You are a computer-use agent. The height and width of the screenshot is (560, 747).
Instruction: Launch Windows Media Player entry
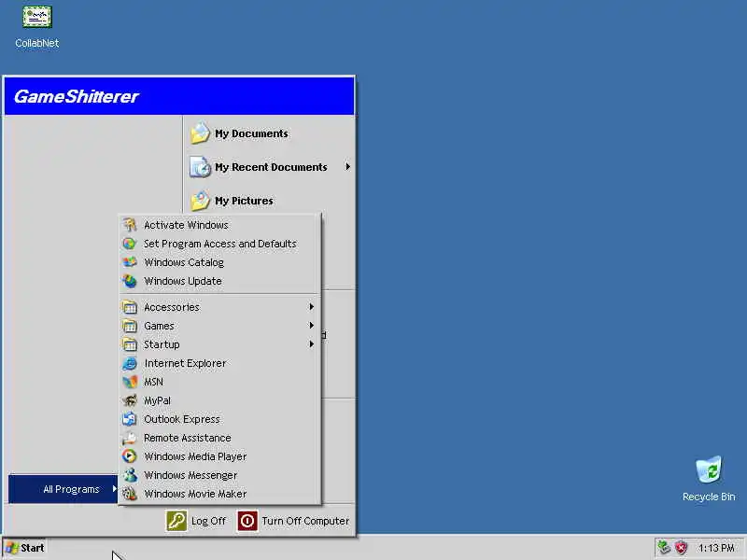point(219,456)
